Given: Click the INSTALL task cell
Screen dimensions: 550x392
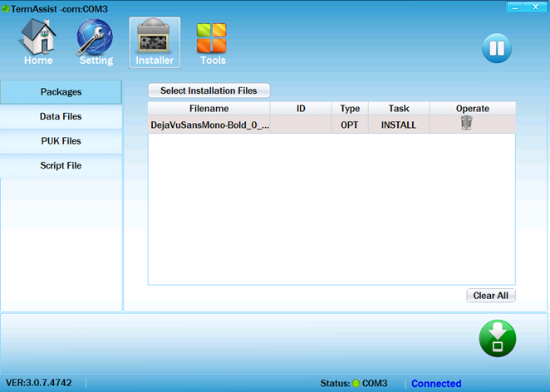Looking at the screenshot, I should point(399,125).
